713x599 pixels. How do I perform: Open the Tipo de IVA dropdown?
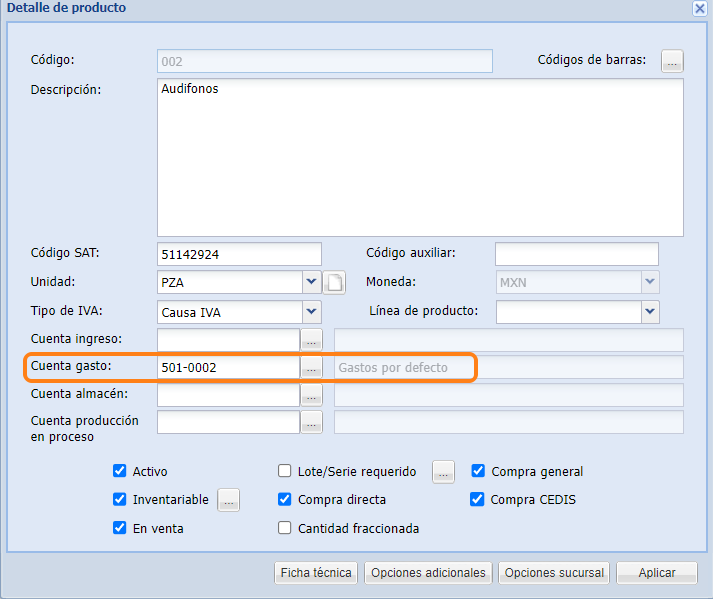pos(311,312)
